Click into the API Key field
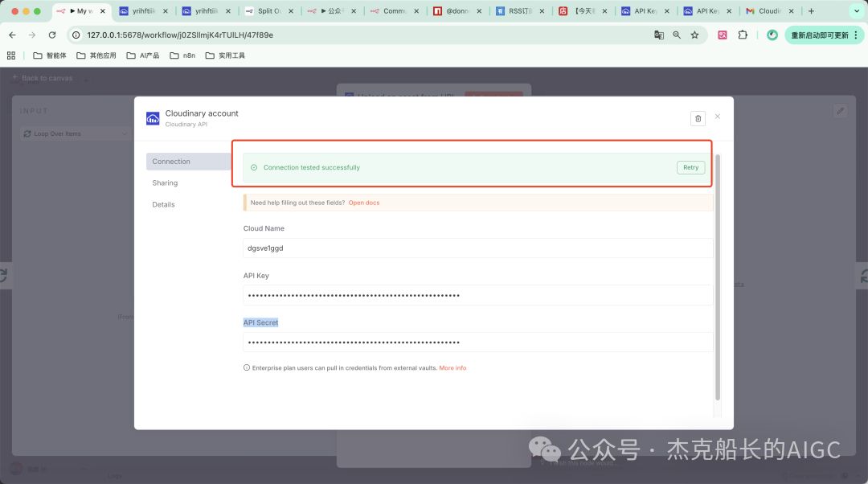 coord(477,295)
